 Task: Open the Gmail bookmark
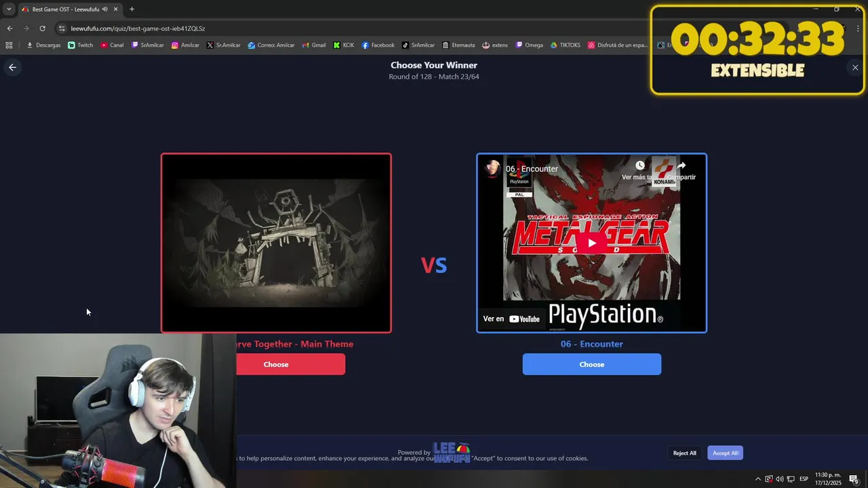tap(314, 45)
